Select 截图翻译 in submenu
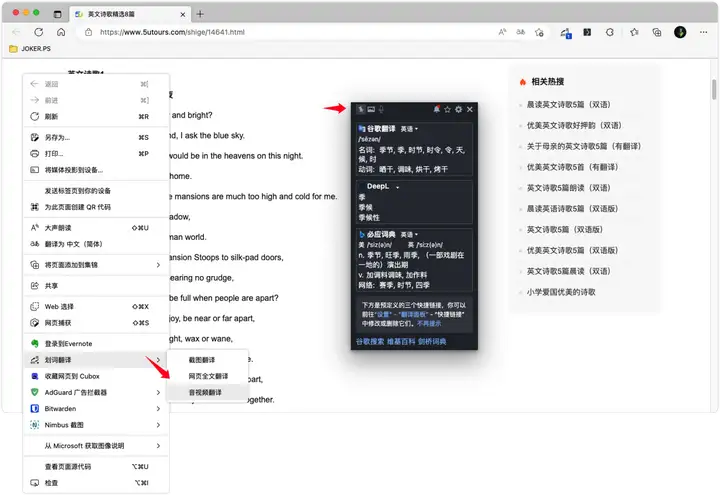 pos(208,360)
